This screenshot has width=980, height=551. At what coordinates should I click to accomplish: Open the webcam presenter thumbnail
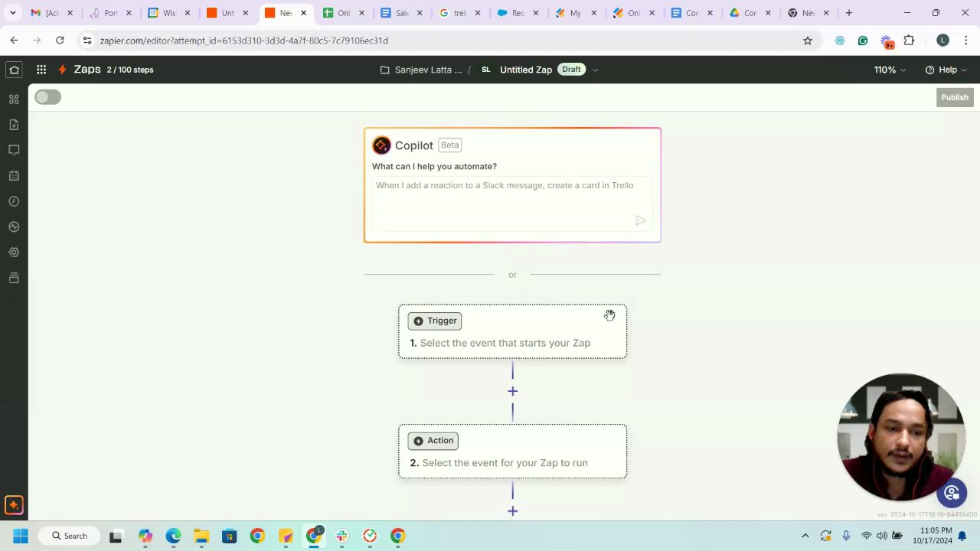coord(901,437)
